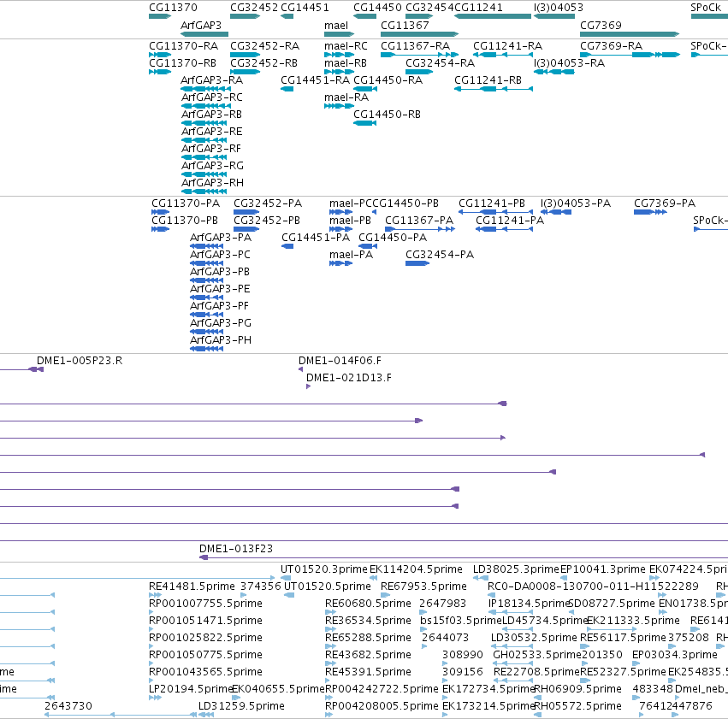Pick the CG11367 gene bar
This screenshot has width=728, height=719.
coord(419,34)
